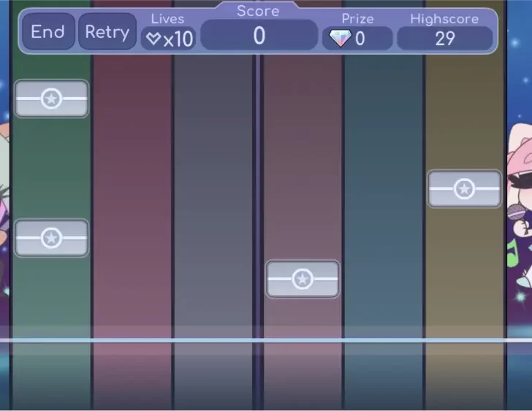This screenshot has width=532, height=411.
Task: Tap the empty teal fifth lane
Action: [384, 219]
